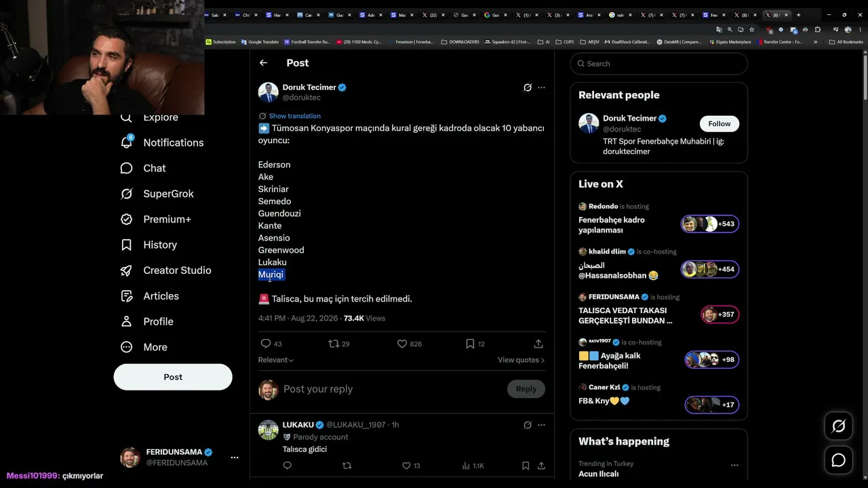Screen dimensions: 868x488
Task: Expand the More menu in the sidebar
Action: (x=143, y=347)
